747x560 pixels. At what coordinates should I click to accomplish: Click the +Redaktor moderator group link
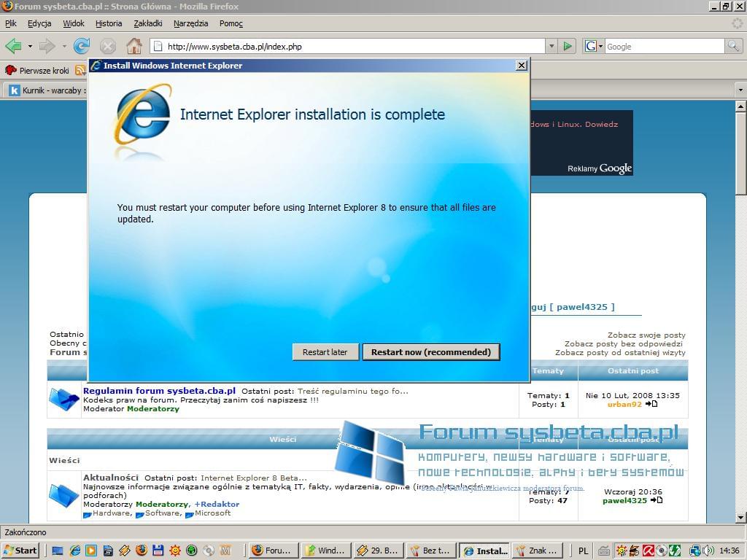[x=217, y=504]
